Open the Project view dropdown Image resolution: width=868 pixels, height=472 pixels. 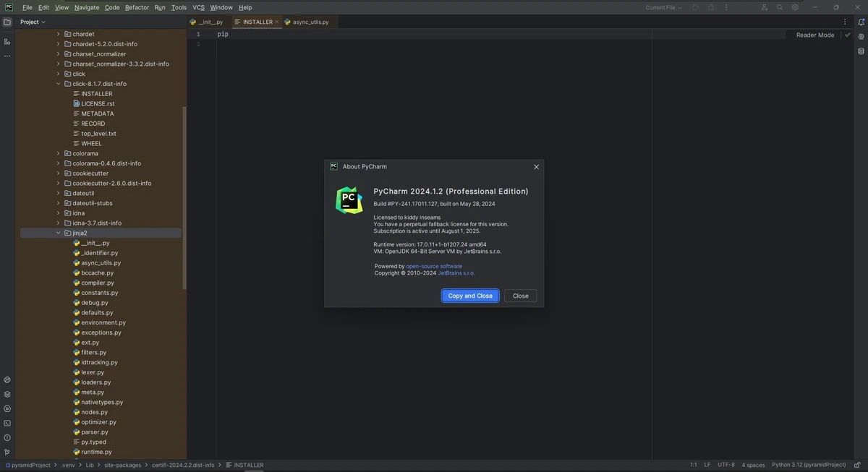pos(33,22)
